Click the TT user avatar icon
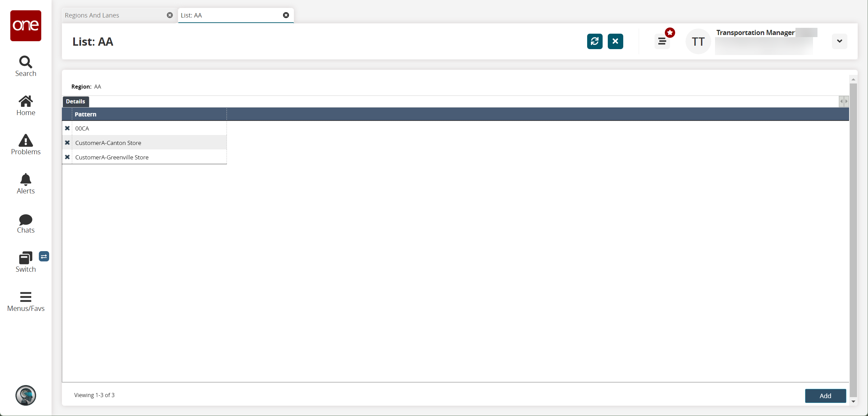The height and width of the screenshot is (416, 868). 699,42
